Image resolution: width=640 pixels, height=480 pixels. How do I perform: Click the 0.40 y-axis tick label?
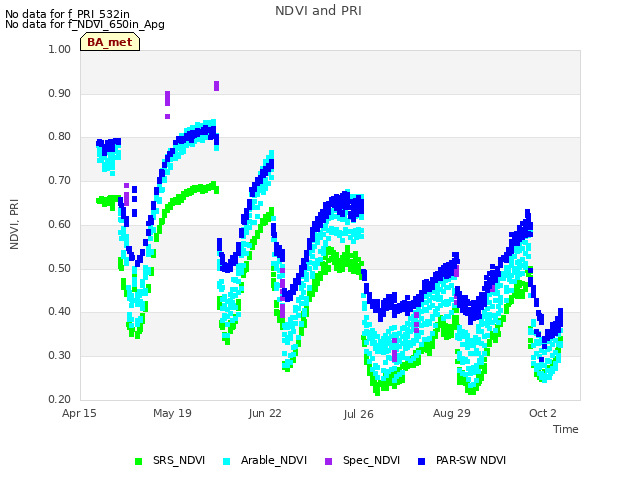60,312
